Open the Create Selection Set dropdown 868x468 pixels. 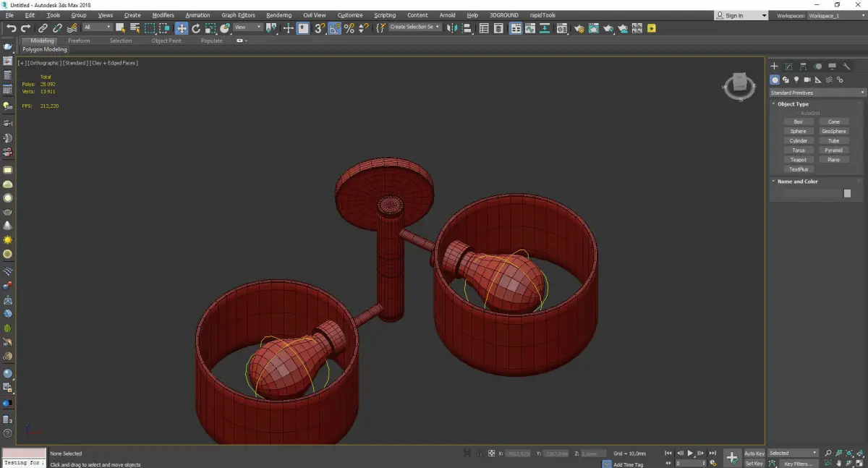pyautogui.click(x=414, y=27)
